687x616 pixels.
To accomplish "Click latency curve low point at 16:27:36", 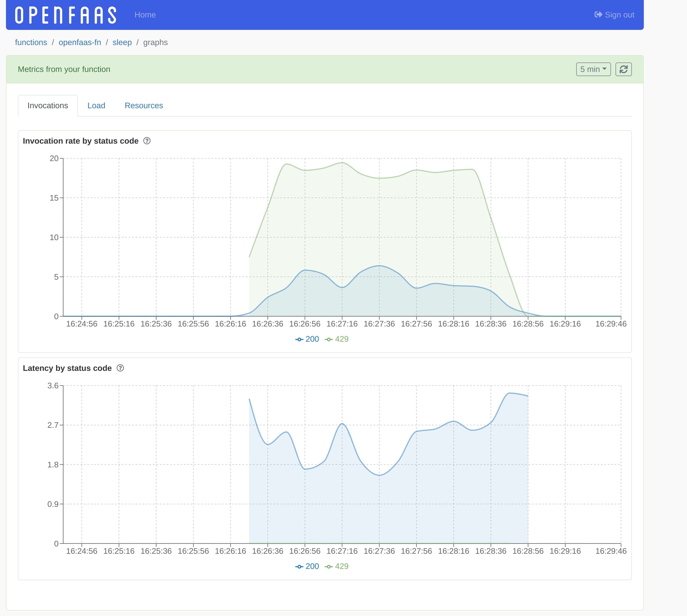I will [379, 475].
